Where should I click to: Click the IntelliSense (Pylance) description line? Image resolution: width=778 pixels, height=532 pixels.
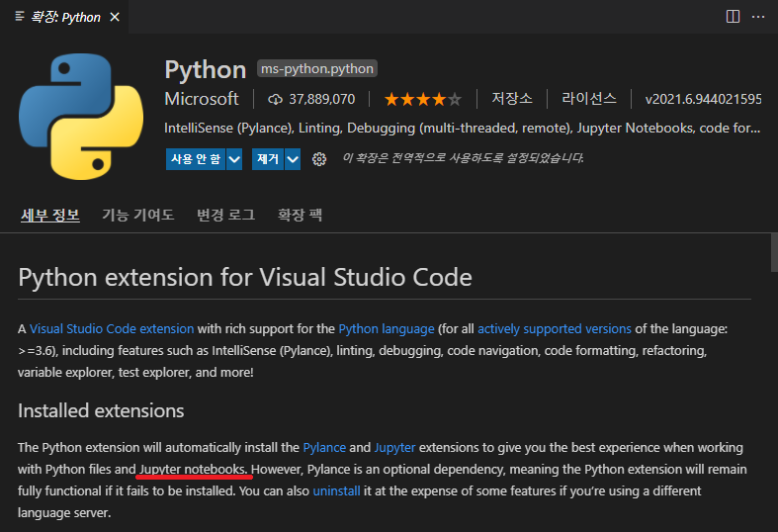pos(463,128)
